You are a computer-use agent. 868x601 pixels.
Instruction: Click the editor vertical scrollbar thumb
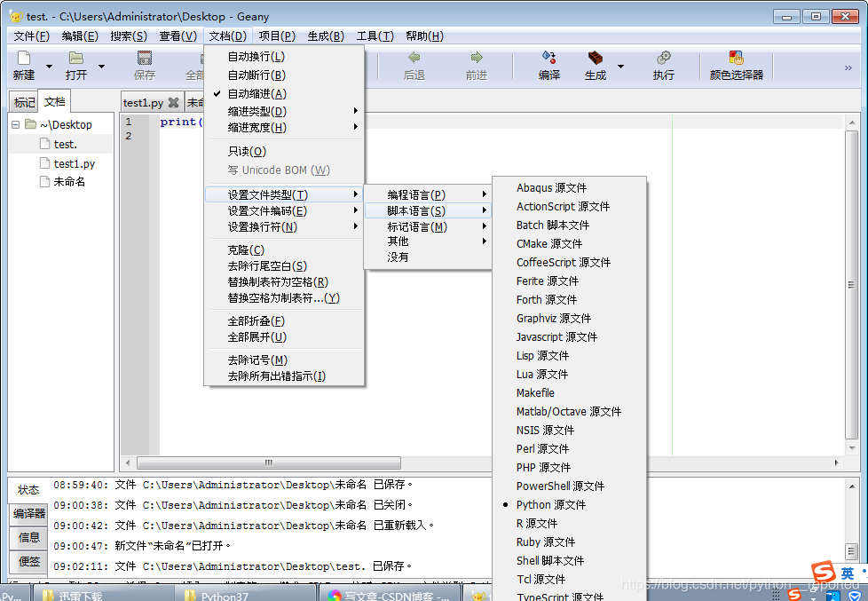click(x=851, y=284)
